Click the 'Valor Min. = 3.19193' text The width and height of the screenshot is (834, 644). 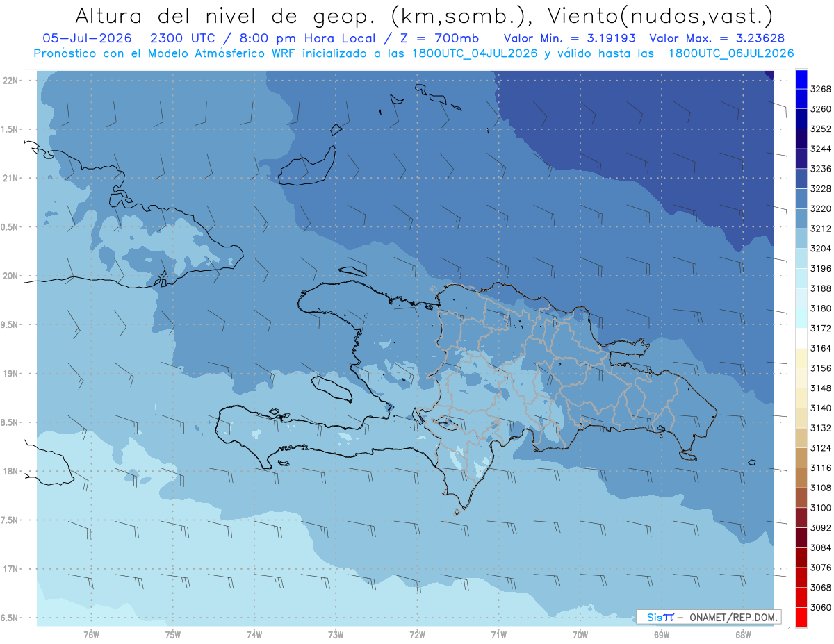[x=571, y=38]
